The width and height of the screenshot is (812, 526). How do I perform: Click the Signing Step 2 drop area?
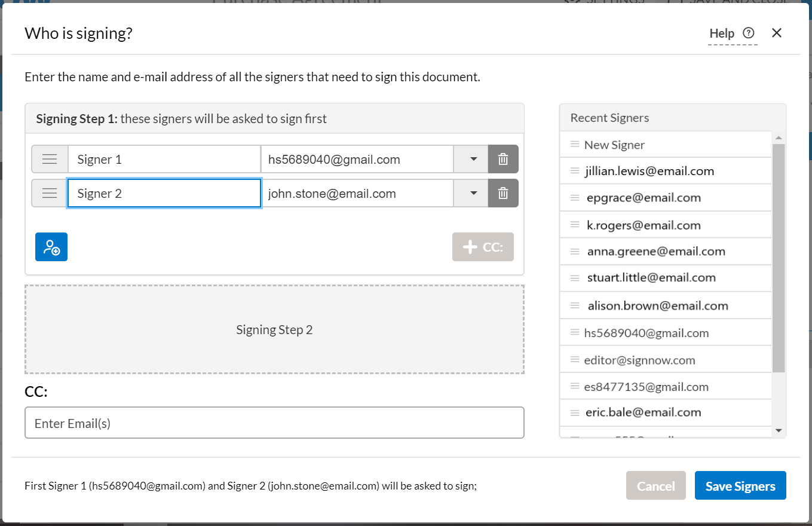274,329
